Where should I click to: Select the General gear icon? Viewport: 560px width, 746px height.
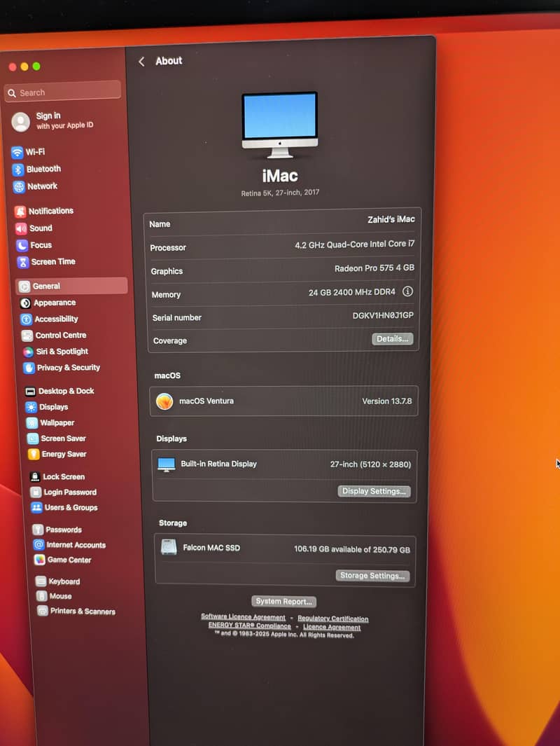click(24, 286)
